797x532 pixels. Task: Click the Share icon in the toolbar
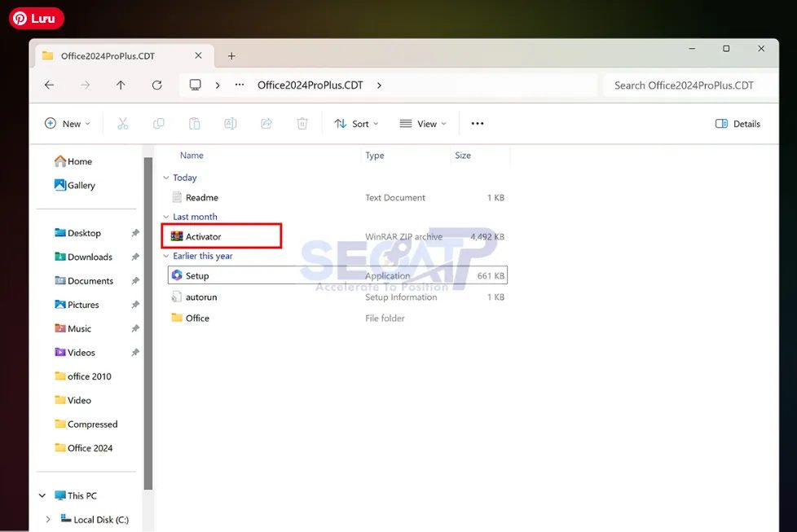point(266,123)
